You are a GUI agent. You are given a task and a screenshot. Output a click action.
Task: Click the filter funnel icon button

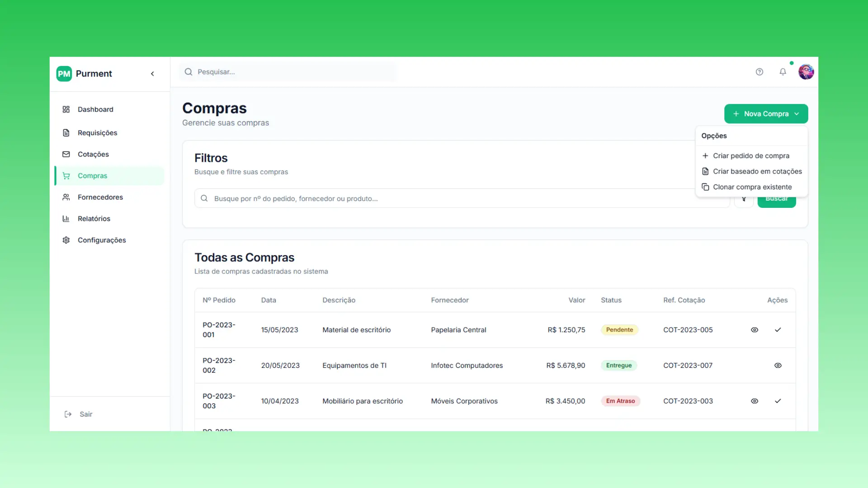point(744,199)
